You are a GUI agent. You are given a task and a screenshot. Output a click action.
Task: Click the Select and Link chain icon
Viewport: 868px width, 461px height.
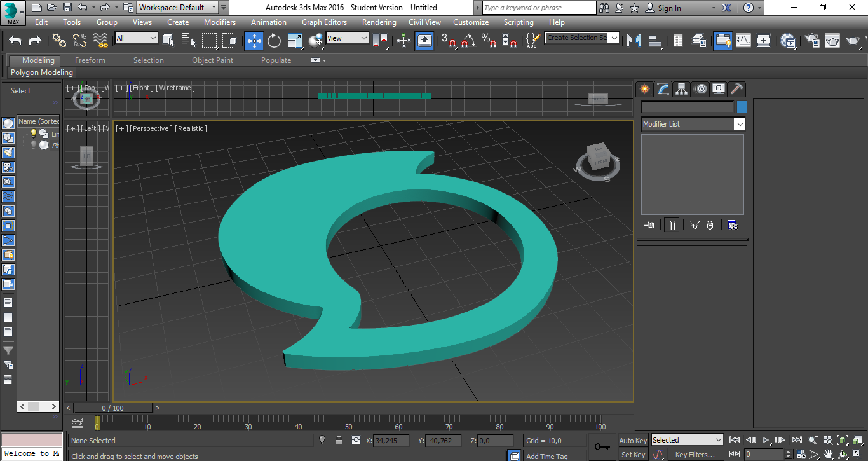point(59,41)
